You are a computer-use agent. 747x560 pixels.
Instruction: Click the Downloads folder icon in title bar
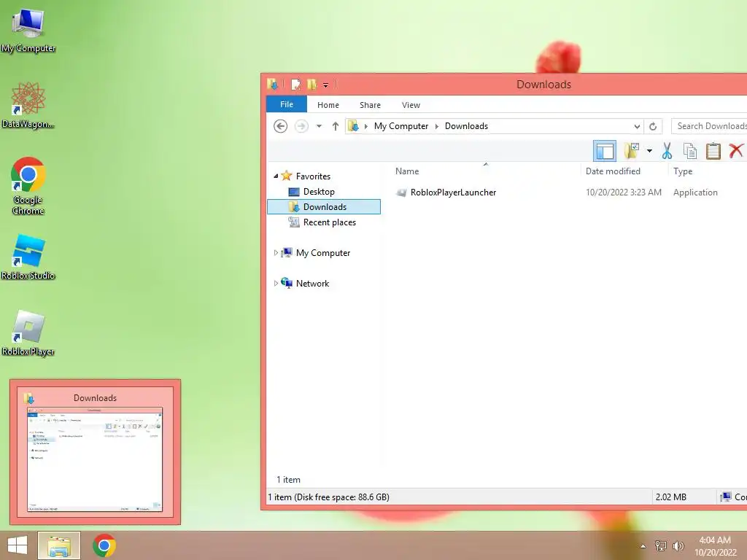tap(273, 85)
